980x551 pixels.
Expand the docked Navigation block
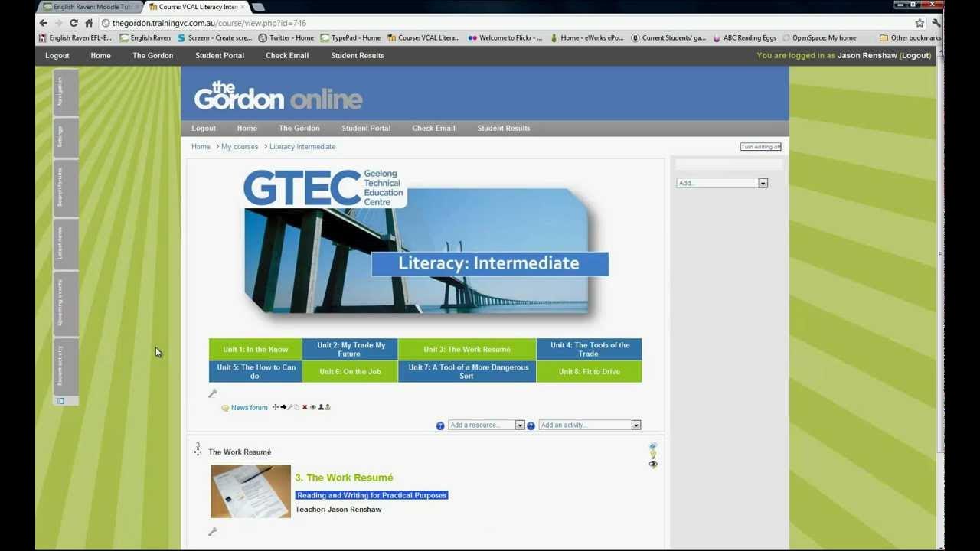65,92
